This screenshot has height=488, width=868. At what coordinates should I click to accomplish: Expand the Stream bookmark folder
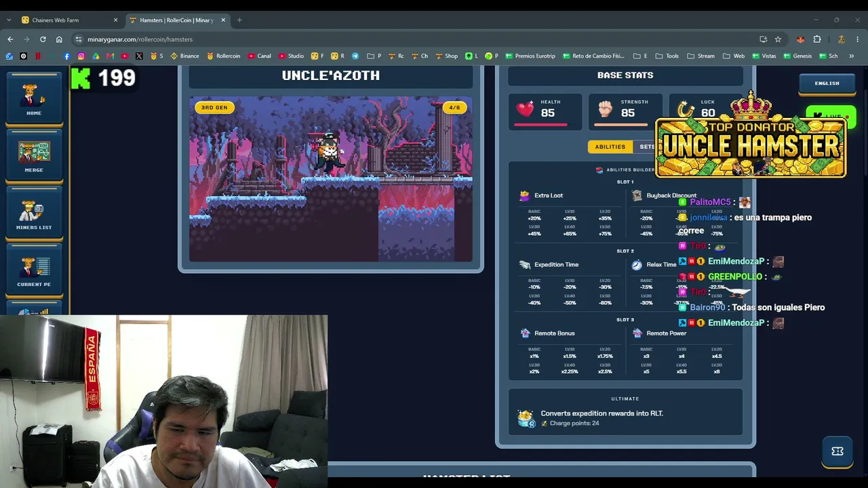pyautogui.click(x=701, y=56)
